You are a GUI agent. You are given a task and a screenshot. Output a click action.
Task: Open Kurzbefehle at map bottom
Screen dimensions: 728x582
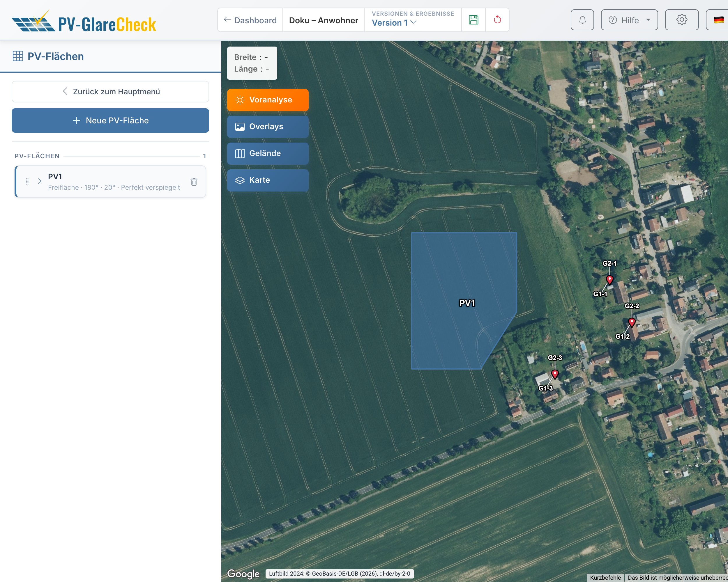pyautogui.click(x=605, y=577)
